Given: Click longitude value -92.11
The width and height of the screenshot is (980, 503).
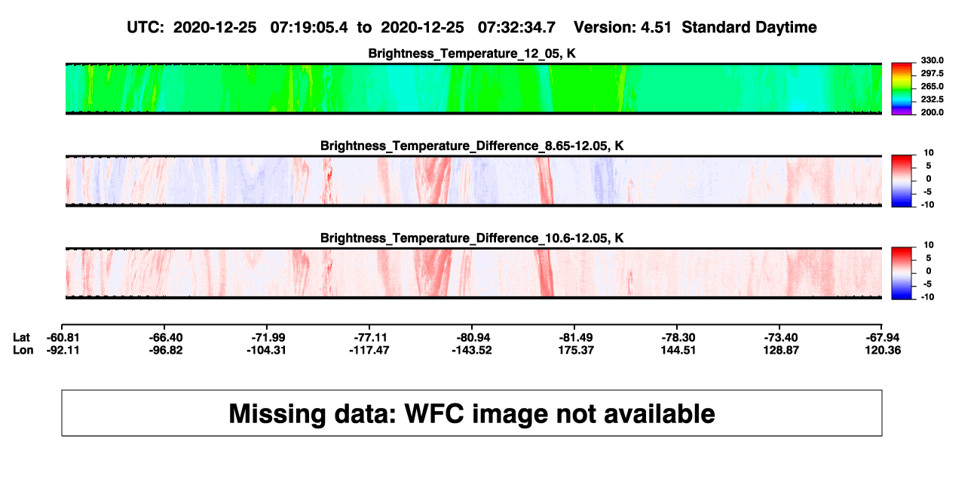Looking at the screenshot, I should pyautogui.click(x=63, y=350).
